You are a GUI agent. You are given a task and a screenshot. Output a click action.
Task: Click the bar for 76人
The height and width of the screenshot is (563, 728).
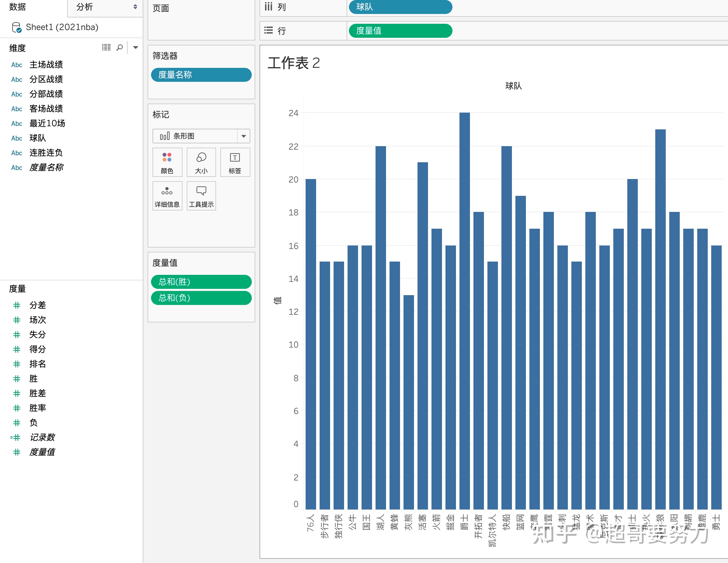311,344
